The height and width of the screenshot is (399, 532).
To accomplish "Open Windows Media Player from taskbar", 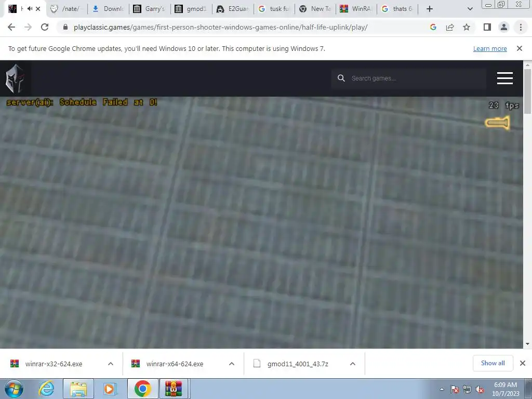I will click(110, 389).
